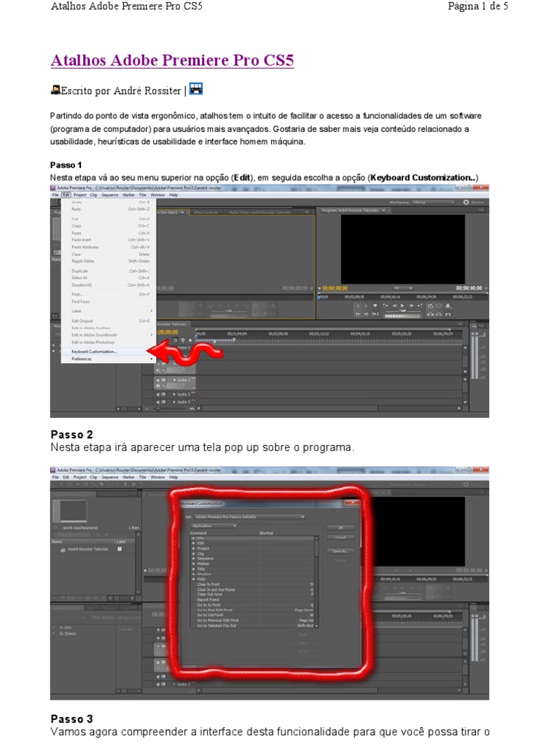The height and width of the screenshot is (747, 560).
Task: Select Go to Previous Edit Point row
Action: point(252,620)
